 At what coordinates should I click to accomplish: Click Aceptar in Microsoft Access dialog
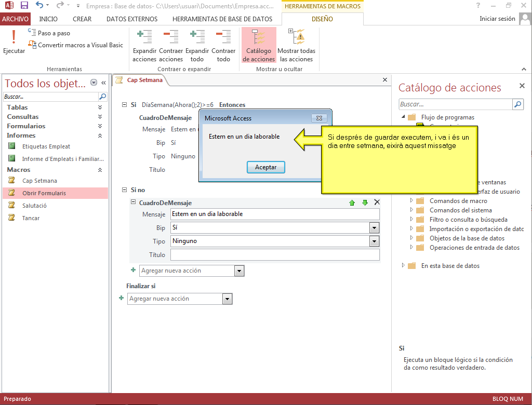point(265,167)
